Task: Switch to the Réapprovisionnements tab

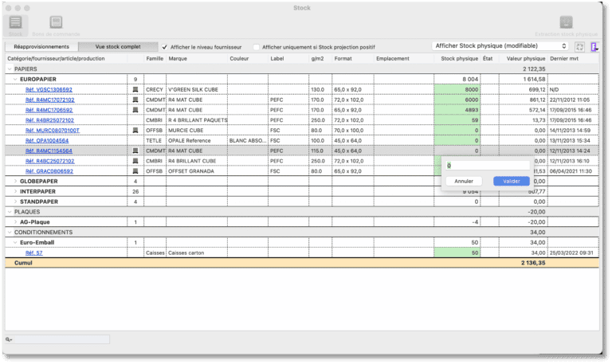Action: click(41, 47)
